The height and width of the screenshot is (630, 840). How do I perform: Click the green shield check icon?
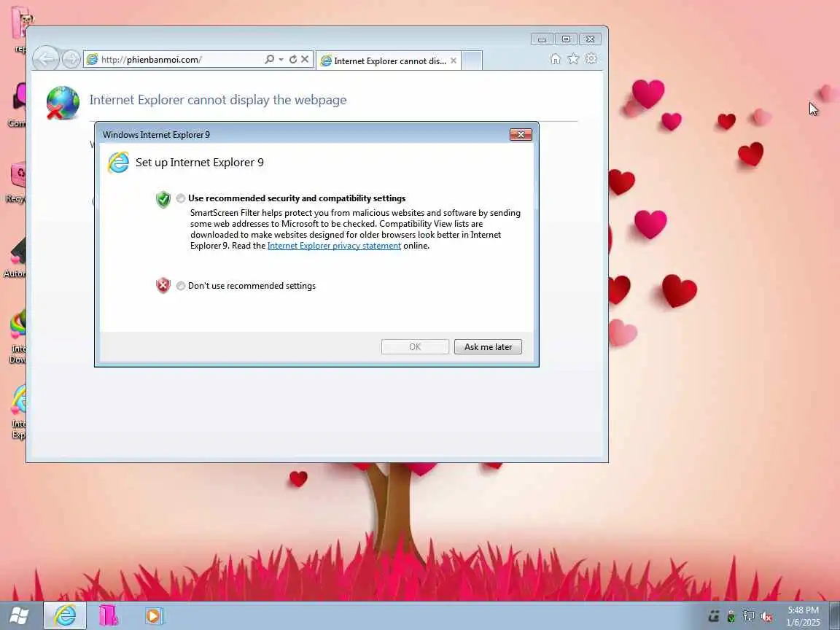[163, 199]
